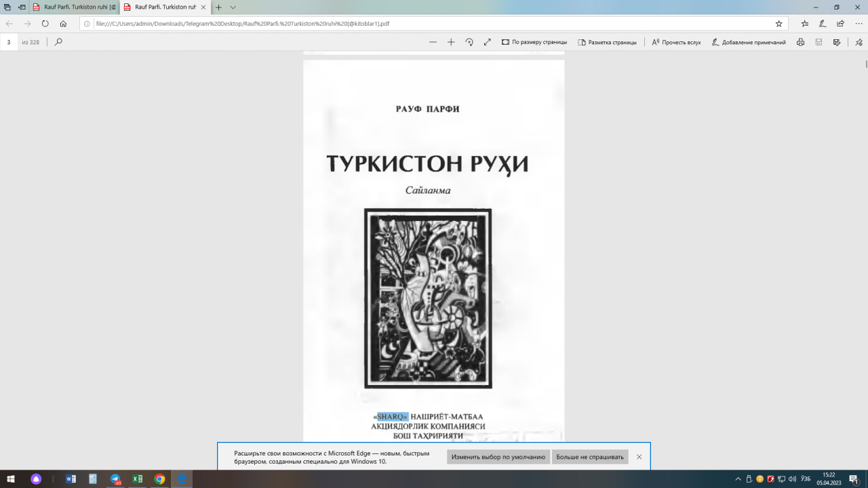This screenshot has height=488, width=868.
Task: Click the site info icon in address bar
Action: (87, 23)
